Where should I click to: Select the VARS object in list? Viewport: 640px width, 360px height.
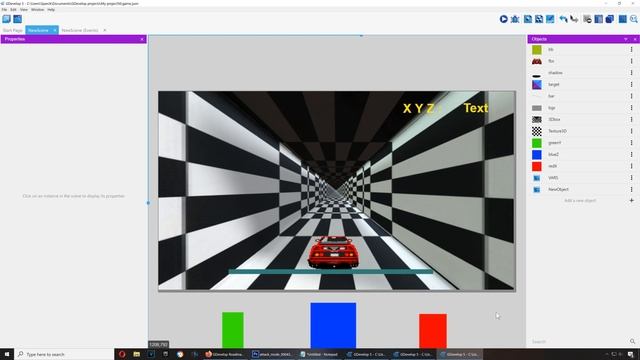(583, 178)
